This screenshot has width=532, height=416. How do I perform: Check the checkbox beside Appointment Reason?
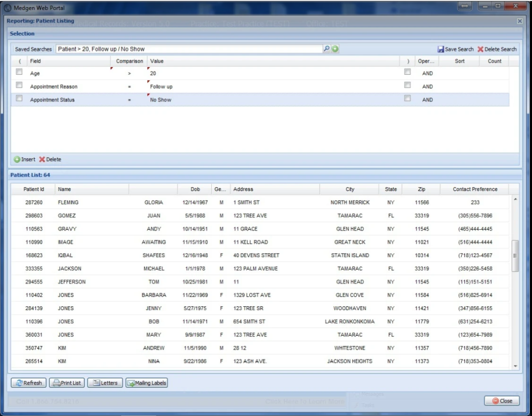(x=19, y=85)
